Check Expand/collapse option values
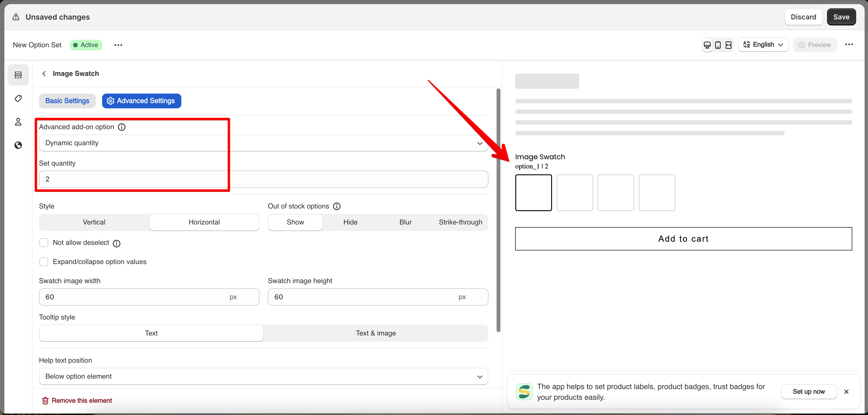The image size is (868, 415). pos(44,262)
